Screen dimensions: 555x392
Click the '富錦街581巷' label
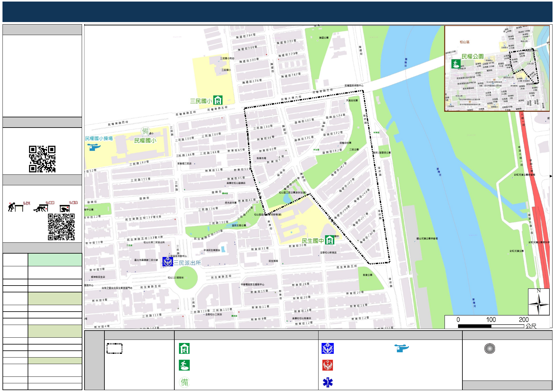coord(304,121)
